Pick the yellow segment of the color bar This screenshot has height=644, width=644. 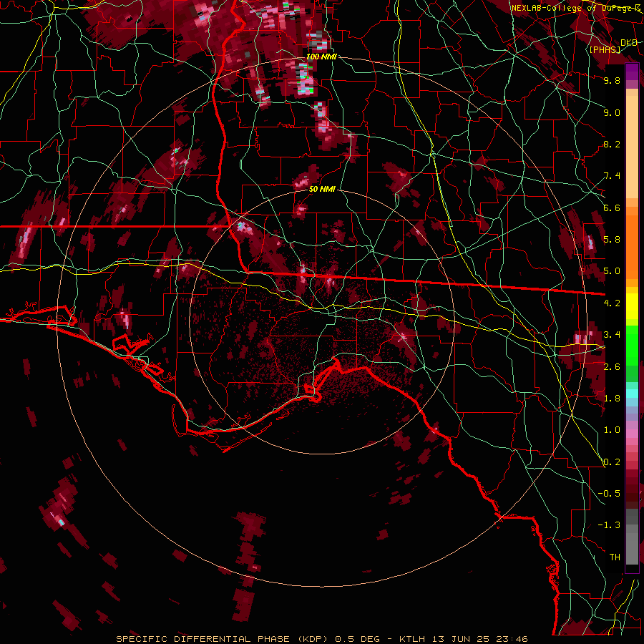click(632, 306)
